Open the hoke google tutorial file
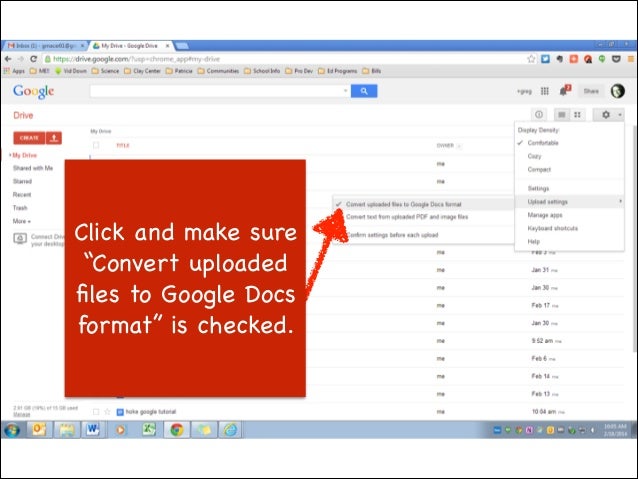The image size is (638, 479). 151,412
